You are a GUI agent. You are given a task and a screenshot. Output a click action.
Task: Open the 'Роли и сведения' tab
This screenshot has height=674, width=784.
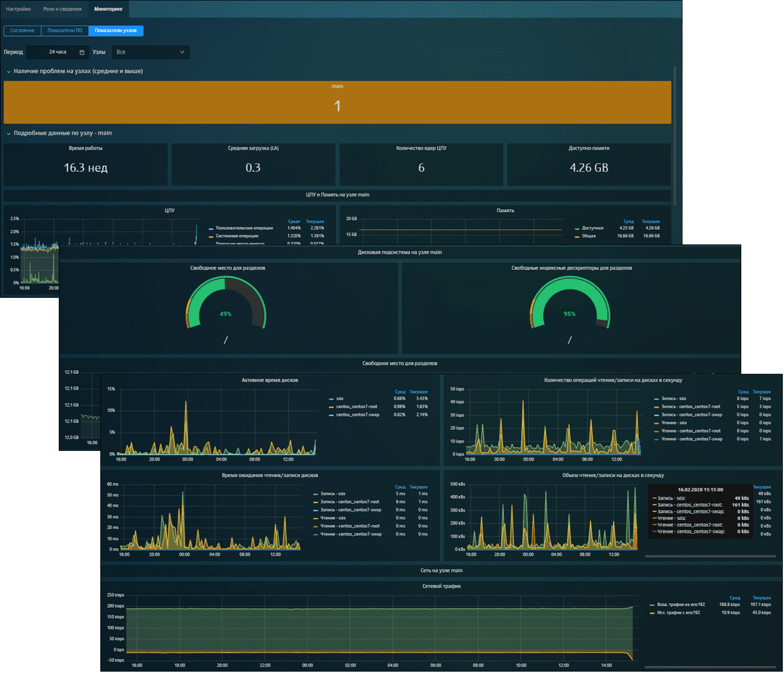click(x=62, y=9)
